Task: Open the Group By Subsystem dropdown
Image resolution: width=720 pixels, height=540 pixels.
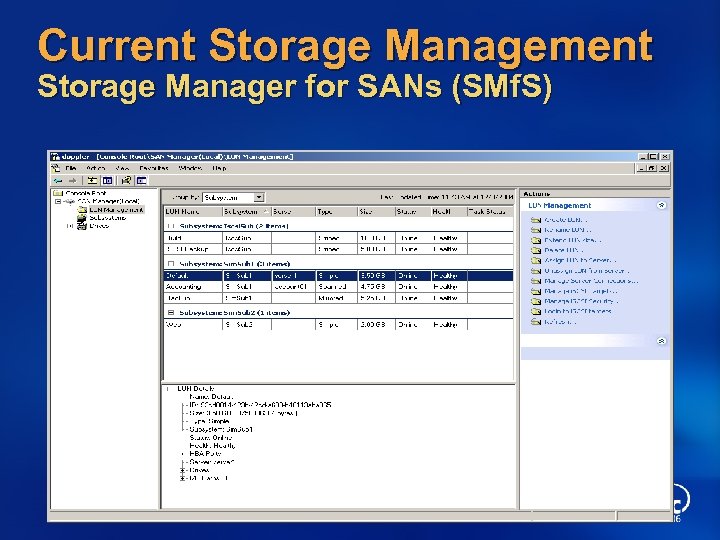Action: point(259,197)
